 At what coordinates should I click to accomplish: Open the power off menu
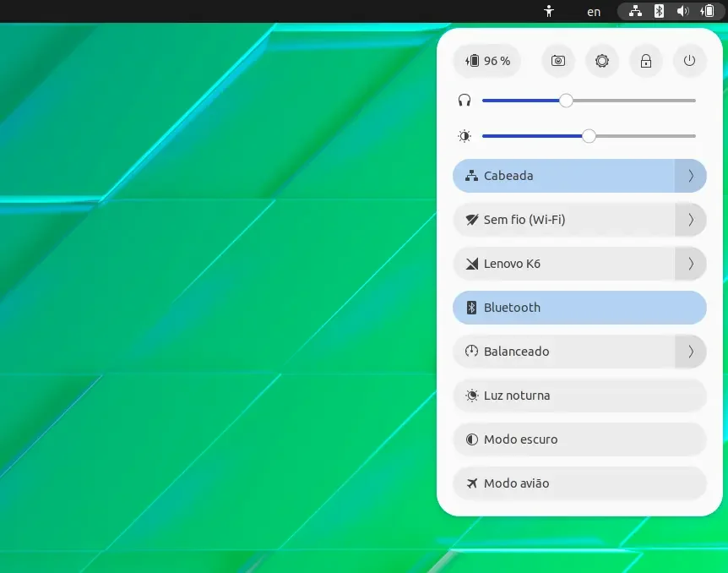pyautogui.click(x=689, y=61)
